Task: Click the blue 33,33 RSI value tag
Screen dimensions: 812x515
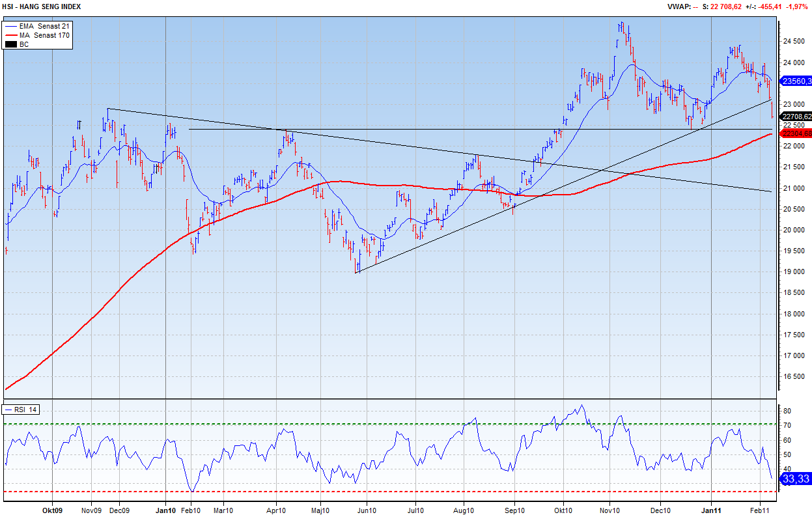Action: pyautogui.click(x=795, y=479)
